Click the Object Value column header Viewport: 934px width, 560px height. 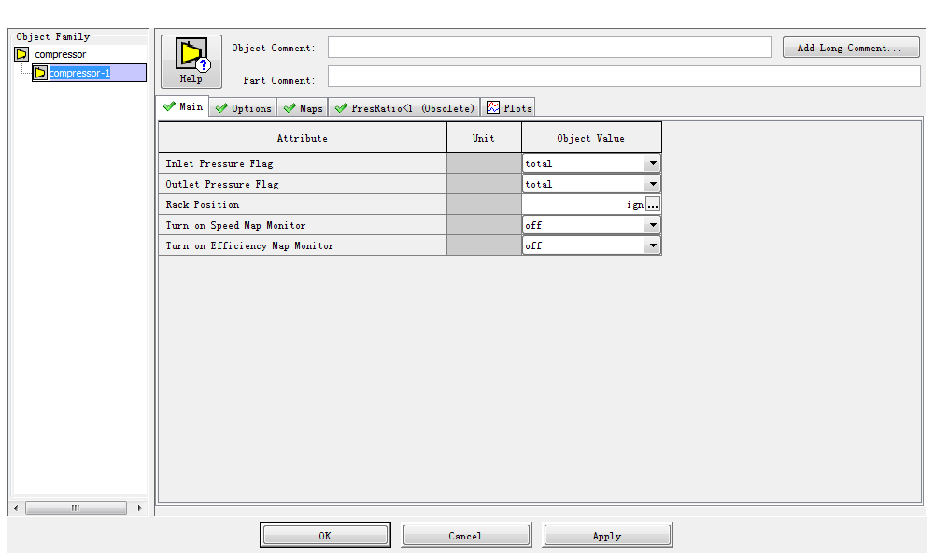coord(591,138)
